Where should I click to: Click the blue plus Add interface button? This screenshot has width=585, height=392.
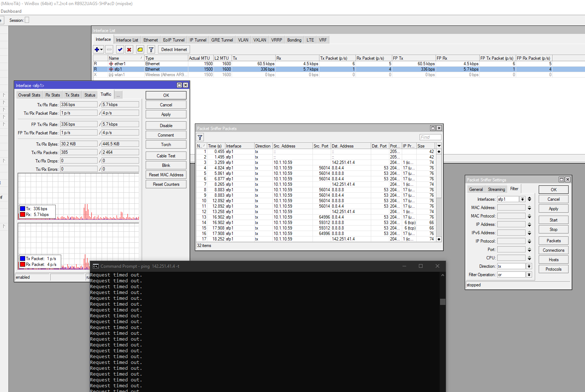click(x=98, y=50)
